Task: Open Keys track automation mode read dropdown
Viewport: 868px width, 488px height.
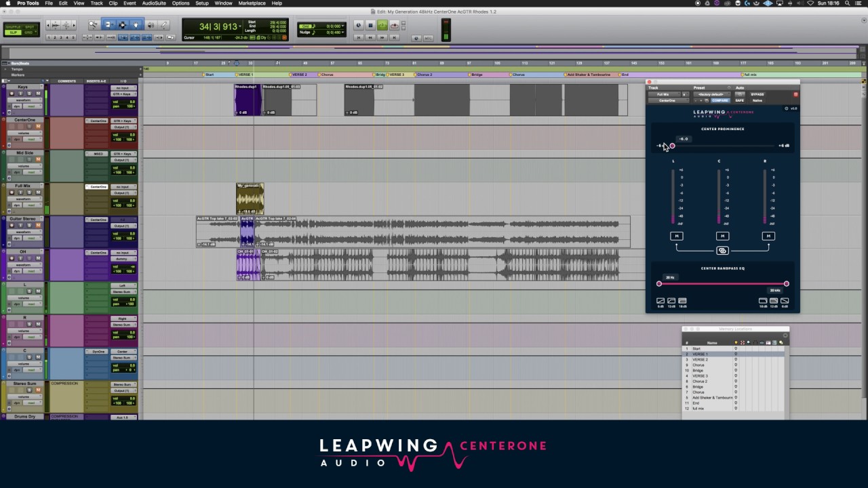Action: tap(32, 106)
